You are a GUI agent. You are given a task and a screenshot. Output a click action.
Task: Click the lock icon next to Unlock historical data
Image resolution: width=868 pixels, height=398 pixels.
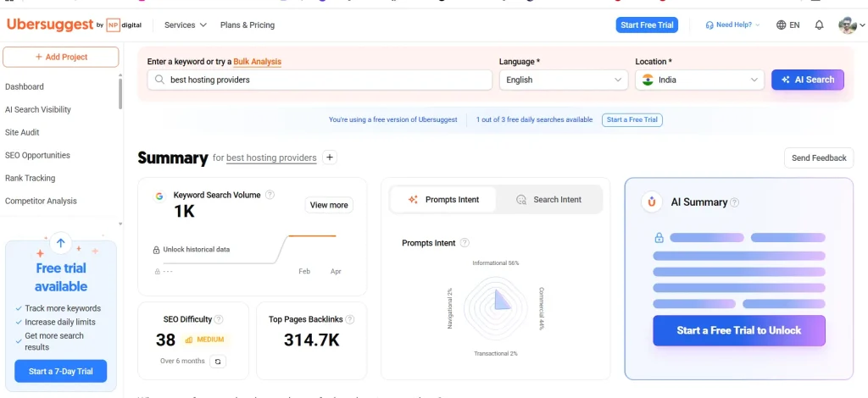[x=157, y=250]
